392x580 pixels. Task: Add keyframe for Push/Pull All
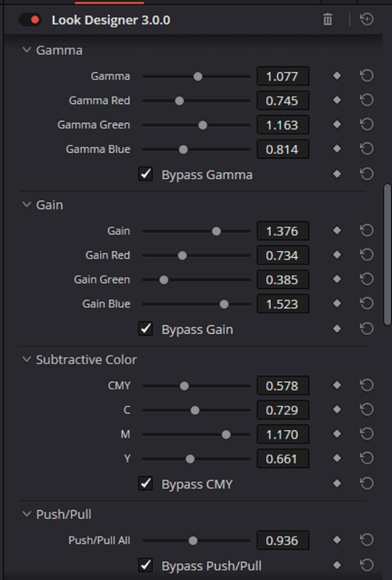[x=337, y=540]
